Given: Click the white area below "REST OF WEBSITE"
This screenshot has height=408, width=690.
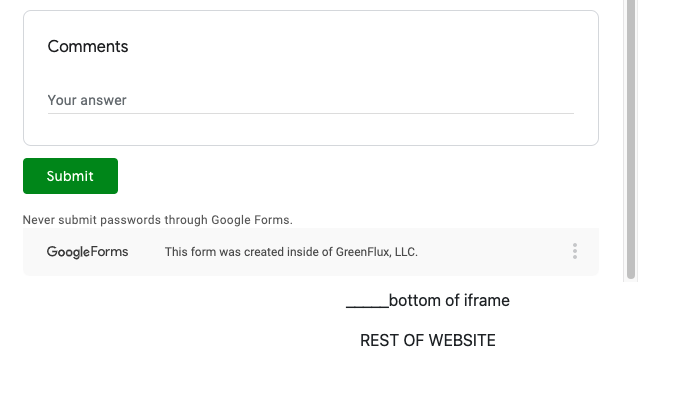Looking at the screenshot, I should [427, 380].
